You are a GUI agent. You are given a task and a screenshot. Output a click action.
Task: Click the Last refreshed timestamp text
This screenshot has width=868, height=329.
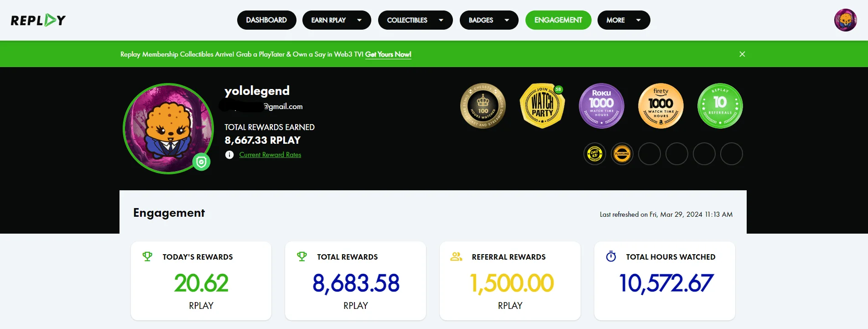pos(666,214)
